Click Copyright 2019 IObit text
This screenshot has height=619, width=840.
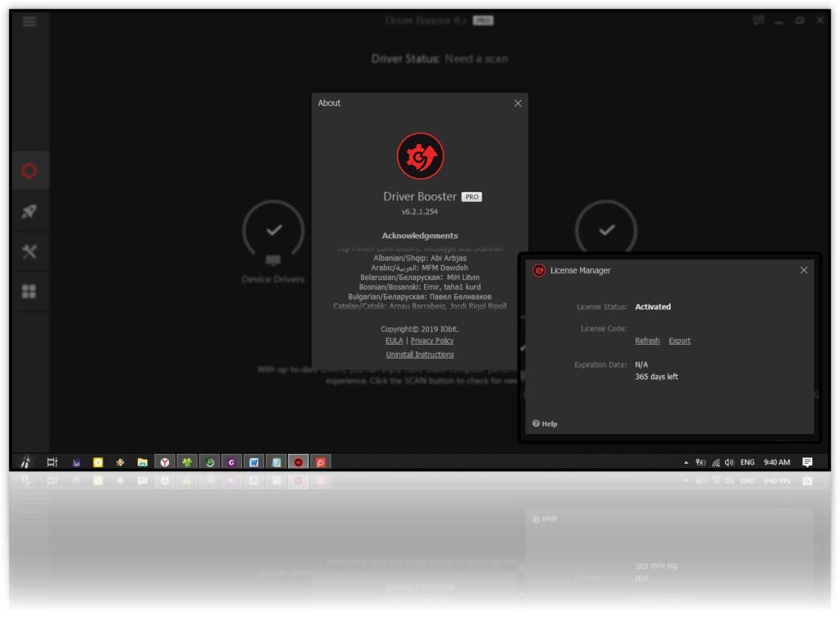point(420,329)
